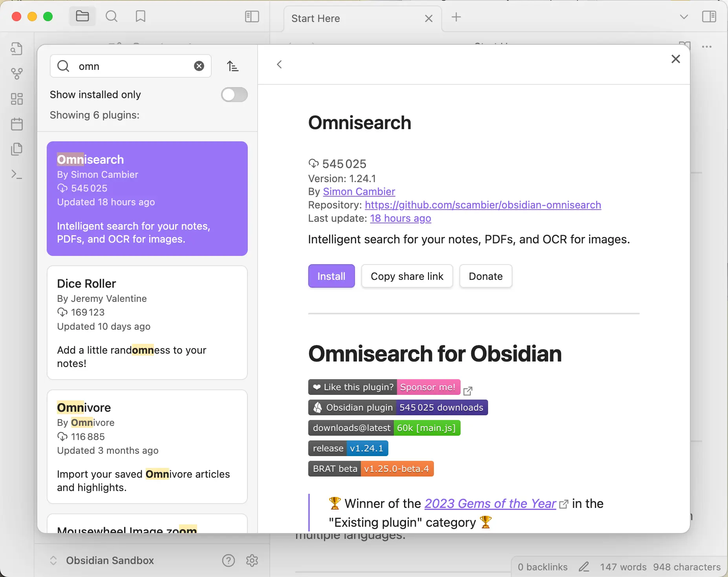Select the Start Here tab
Image resolution: width=728 pixels, height=577 pixels.
click(316, 18)
